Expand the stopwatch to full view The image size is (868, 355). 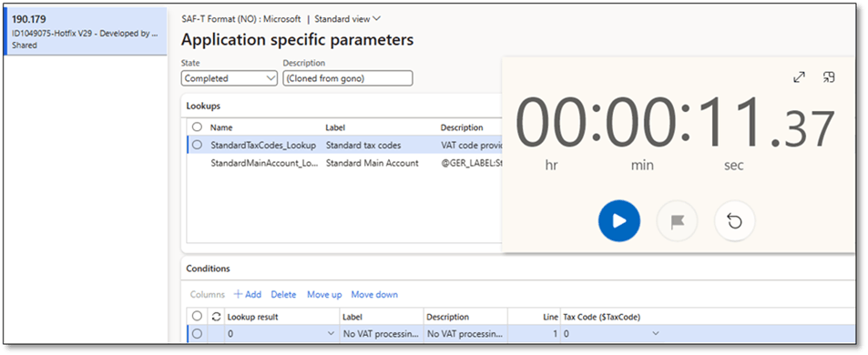[799, 77]
